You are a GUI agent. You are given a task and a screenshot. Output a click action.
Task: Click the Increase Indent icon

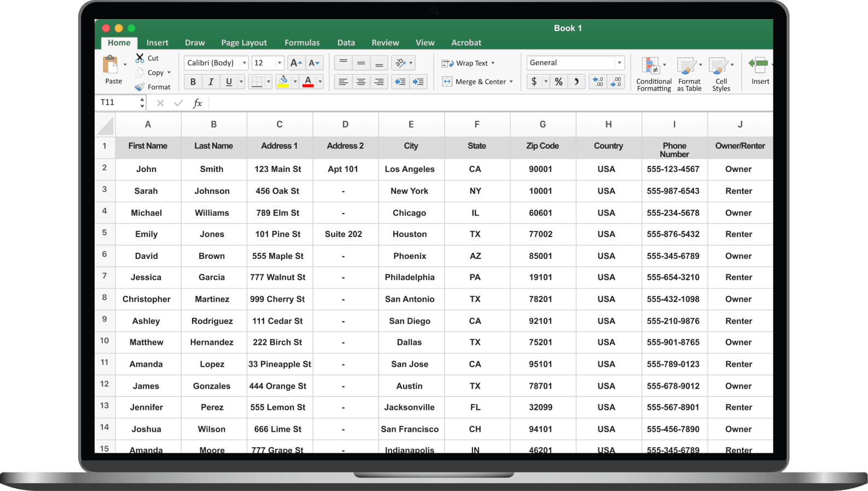418,82
